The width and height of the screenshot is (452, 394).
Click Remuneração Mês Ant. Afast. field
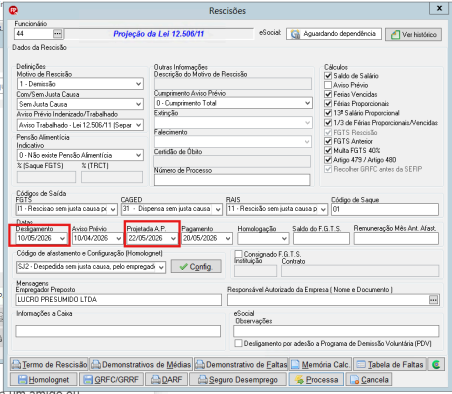pyautogui.click(x=396, y=238)
